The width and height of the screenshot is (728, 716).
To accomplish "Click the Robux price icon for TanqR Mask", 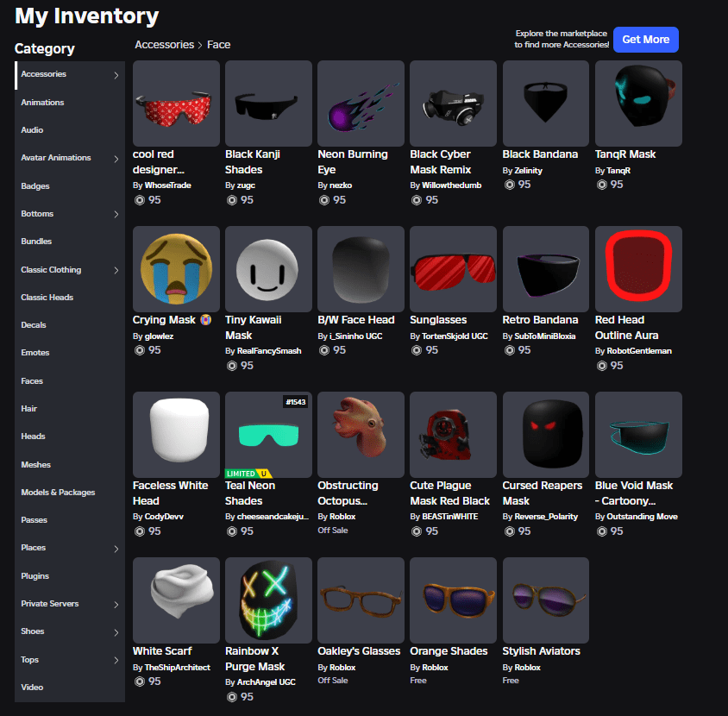I will click(603, 184).
